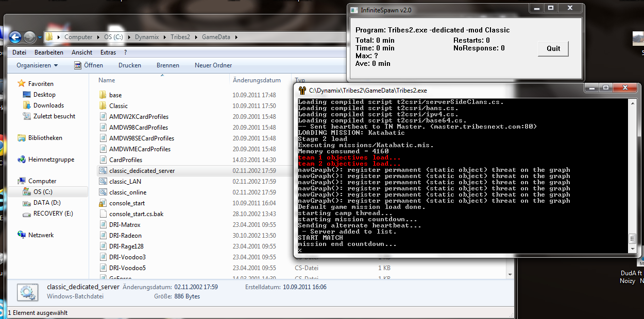
Task: Select the DRI-Matrox file icon
Action: (x=102, y=224)
